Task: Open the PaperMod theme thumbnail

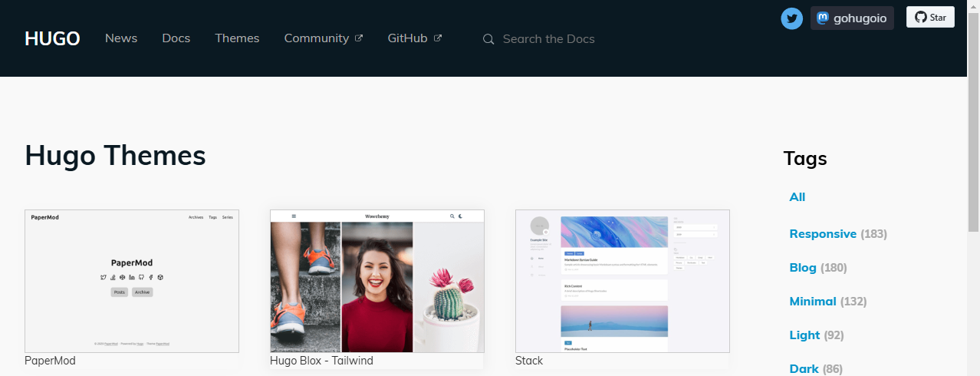Action: pyautogui.click(x=132, y=281)
